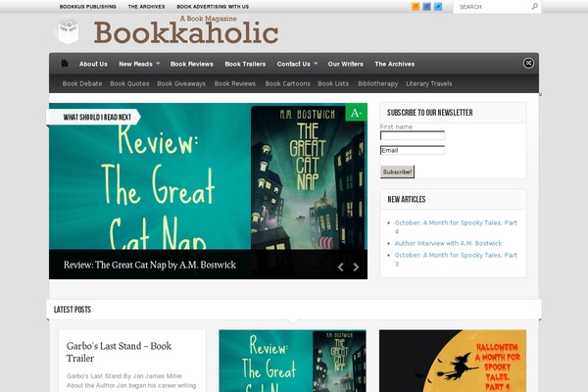The width and height of the screenshot is (588, 392).
Task: Open the slider review headline link
Action: click(x=150, y=265)
